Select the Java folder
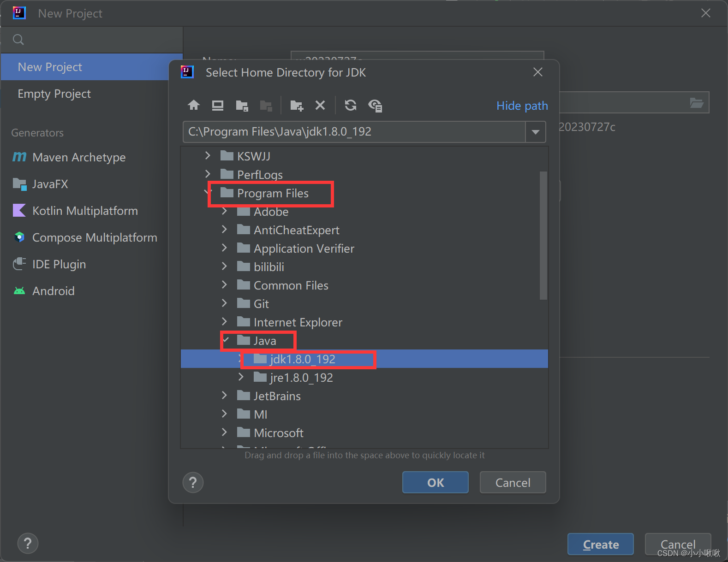 pyautogui.click(x=265, y=341)
